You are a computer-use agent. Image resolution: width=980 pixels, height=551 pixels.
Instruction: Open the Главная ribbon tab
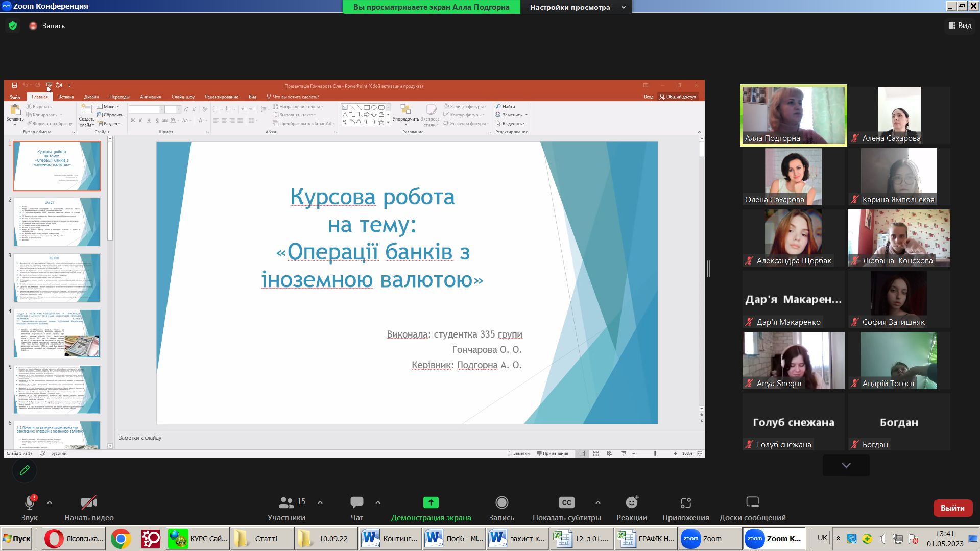(x=40, y=97)
